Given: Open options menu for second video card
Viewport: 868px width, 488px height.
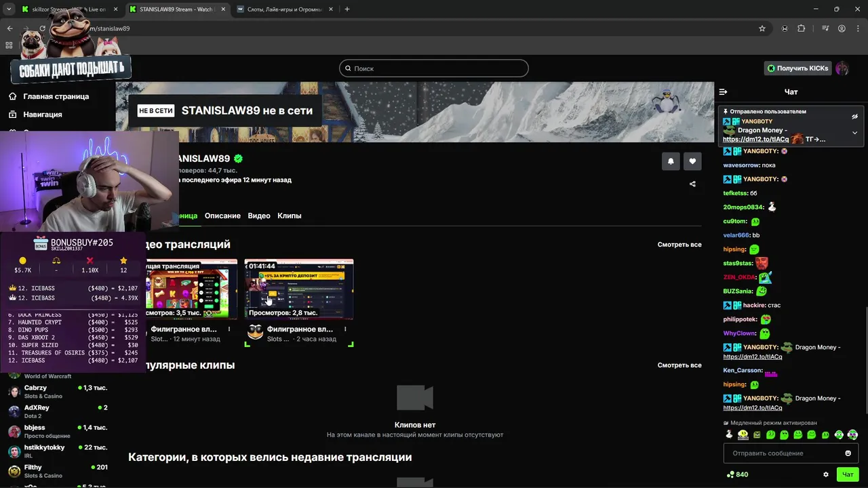Looking at the screenshot, I should pos(345,329).
